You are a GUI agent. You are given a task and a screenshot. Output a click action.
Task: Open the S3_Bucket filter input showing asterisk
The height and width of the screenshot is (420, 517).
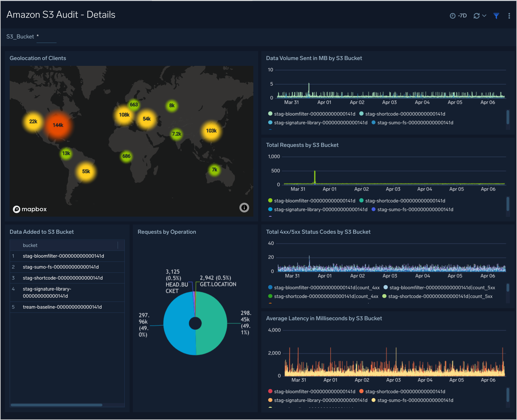click(46, 36)
